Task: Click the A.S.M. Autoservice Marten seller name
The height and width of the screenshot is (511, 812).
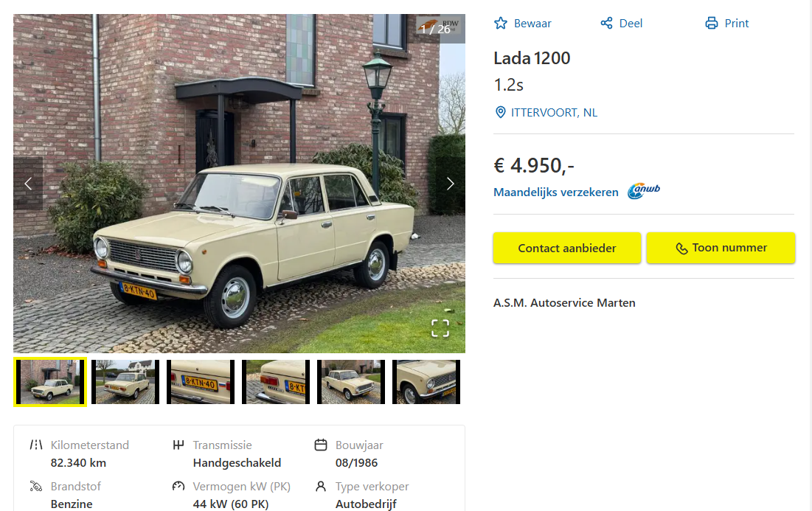Action: [564, 303]
